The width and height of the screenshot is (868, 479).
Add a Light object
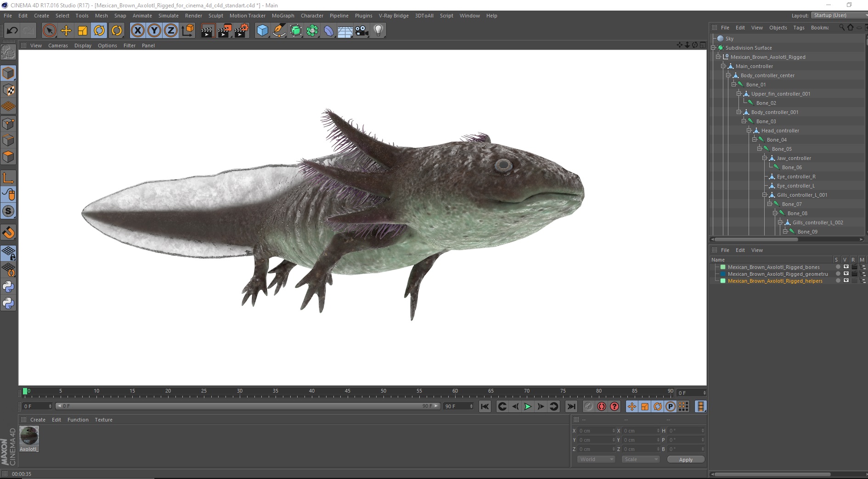(378, 31)
